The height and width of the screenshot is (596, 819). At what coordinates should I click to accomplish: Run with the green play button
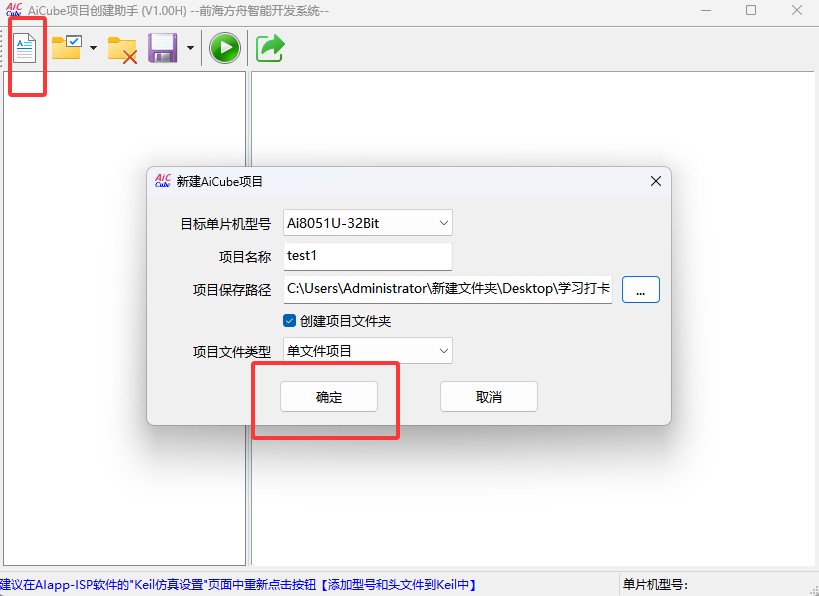click(x=225, y=48)
